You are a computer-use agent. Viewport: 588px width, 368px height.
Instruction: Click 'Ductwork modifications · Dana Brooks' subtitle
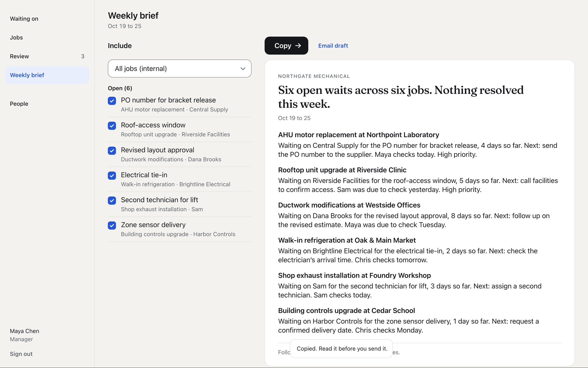171,159
